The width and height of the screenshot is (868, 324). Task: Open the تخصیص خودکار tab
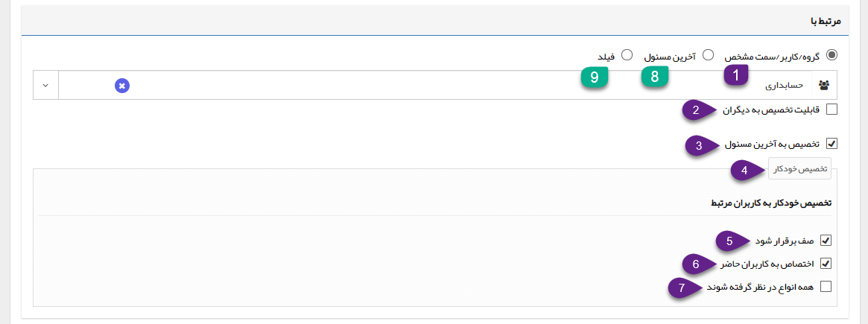[x=799, y=169]
